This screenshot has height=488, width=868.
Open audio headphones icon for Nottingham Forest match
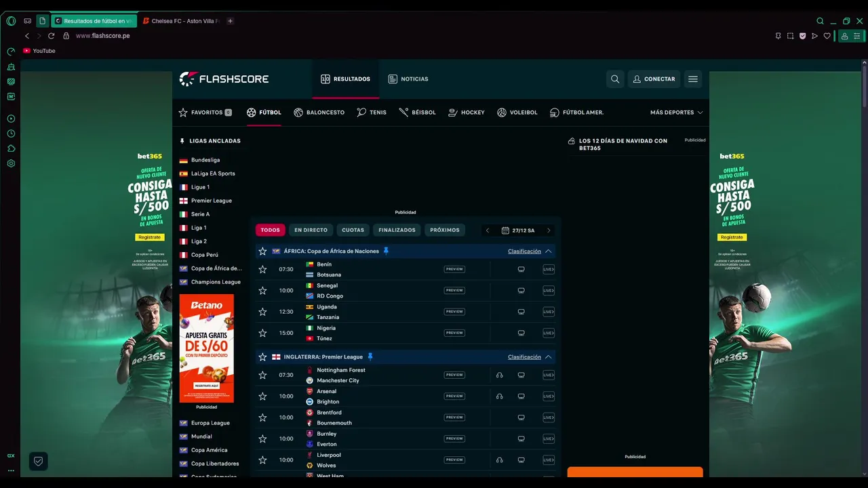pyautogui.click(x=500, y=375)
